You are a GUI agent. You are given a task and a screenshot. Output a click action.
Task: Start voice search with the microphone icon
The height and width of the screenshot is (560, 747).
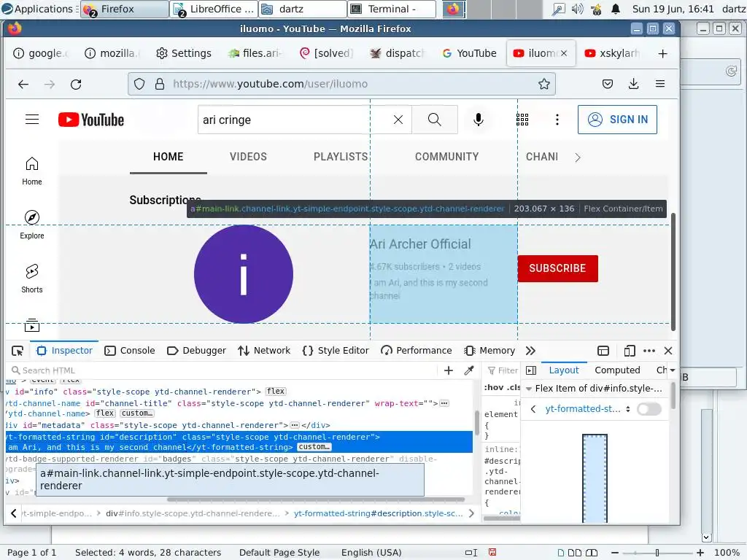click(479, 120)
